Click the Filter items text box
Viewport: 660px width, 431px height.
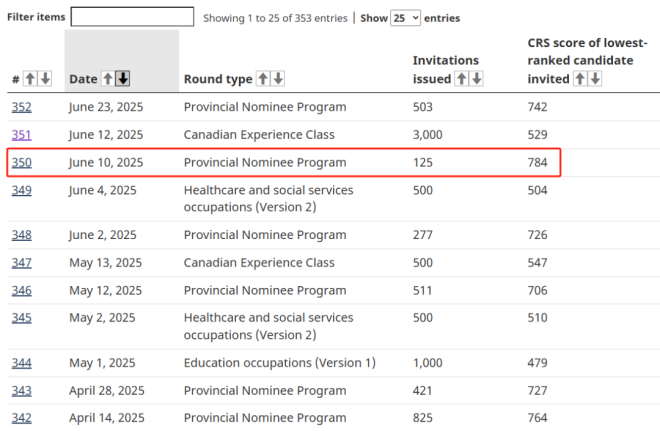tap(132, 17)
